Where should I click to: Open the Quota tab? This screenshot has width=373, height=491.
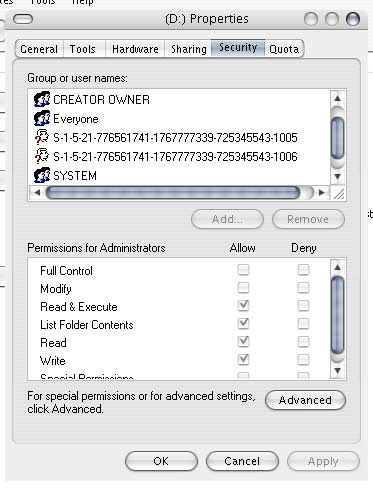284,49
